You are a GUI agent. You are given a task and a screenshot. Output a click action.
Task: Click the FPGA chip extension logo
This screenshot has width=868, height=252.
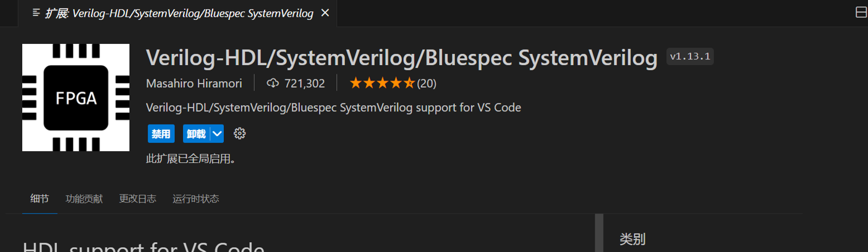75,97
